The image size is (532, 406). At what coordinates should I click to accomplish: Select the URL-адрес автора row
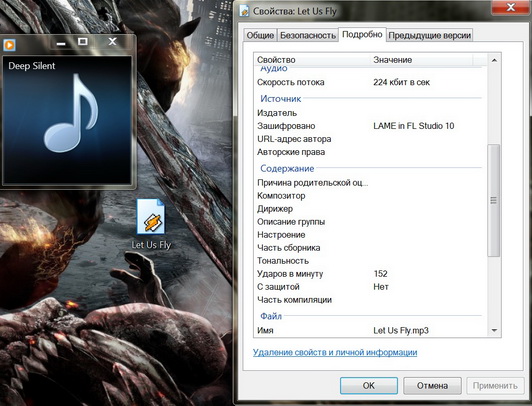tap(370, 139)
